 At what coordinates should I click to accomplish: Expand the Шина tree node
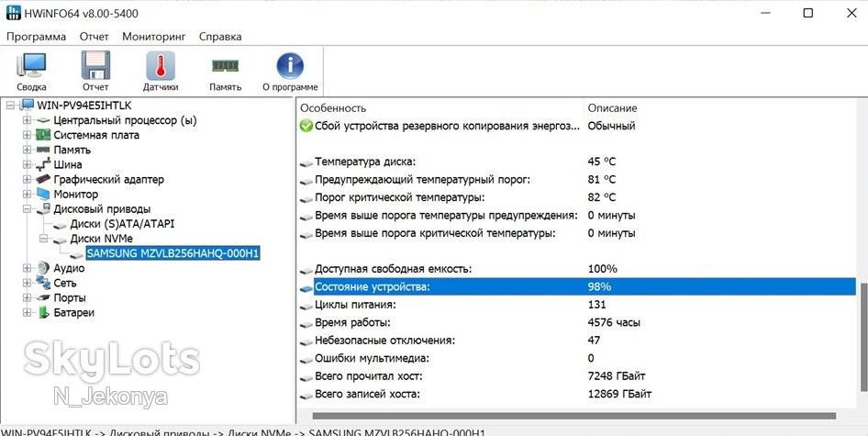coord(28,164)
